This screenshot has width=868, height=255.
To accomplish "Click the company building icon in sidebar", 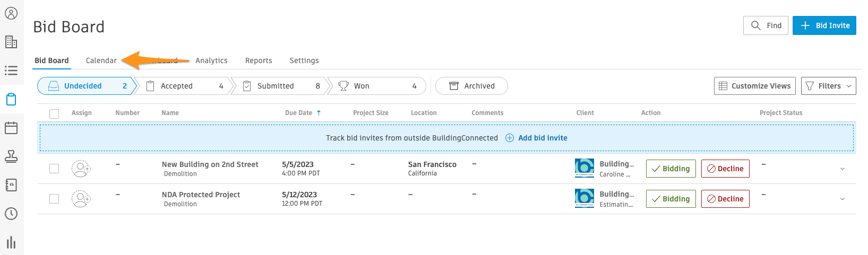I will (11, 42).
